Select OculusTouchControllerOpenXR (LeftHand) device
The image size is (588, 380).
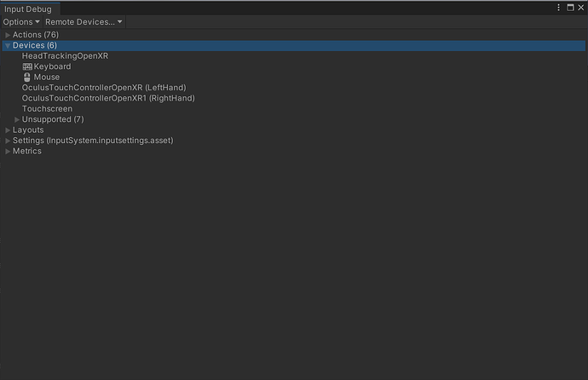point(103,88)
